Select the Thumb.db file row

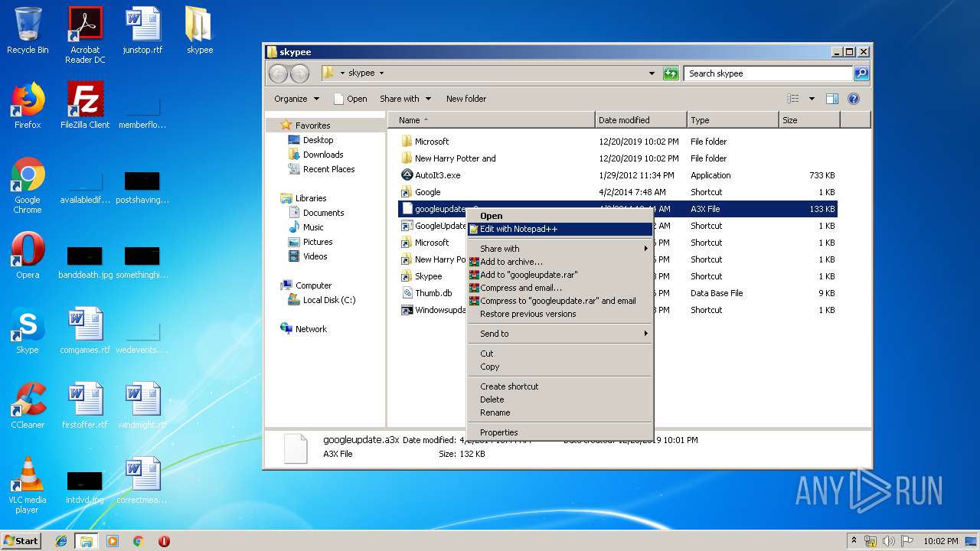point(618,293)
